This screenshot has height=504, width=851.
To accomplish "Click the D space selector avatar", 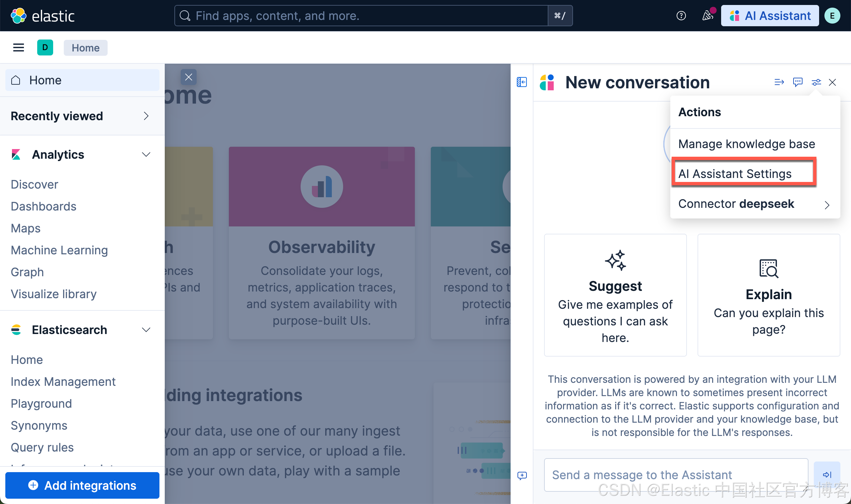I will (45, 47).
